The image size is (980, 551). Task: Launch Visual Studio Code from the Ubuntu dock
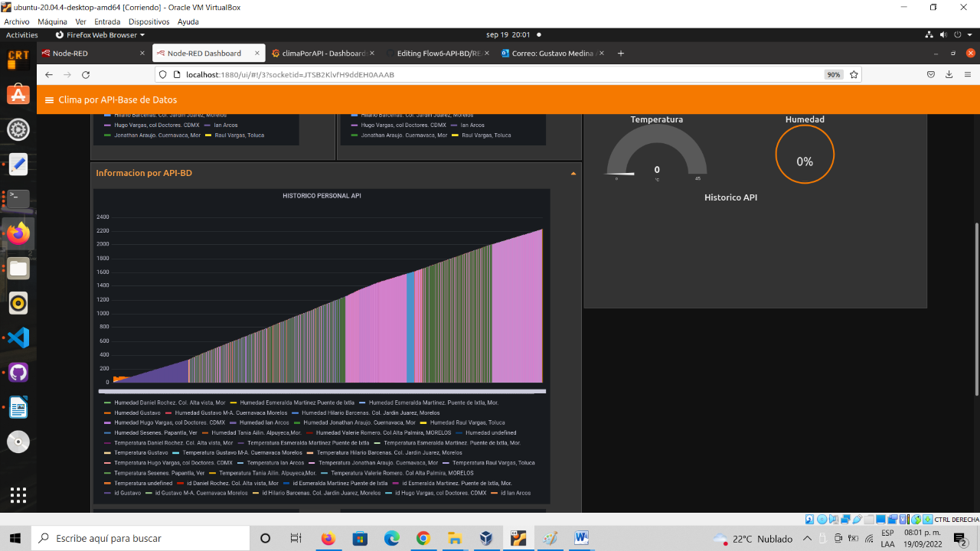(18, 337)
